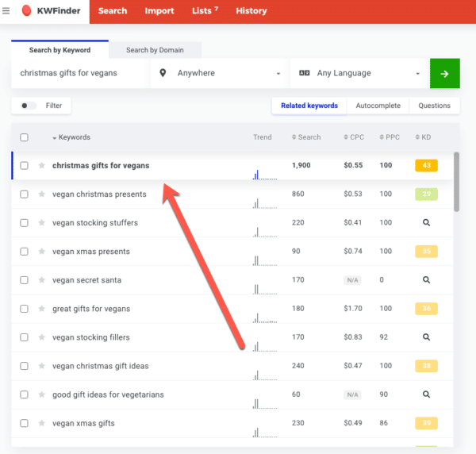Open the Anywhere location dropdown
476x454 pixels.
pos(219,73)
